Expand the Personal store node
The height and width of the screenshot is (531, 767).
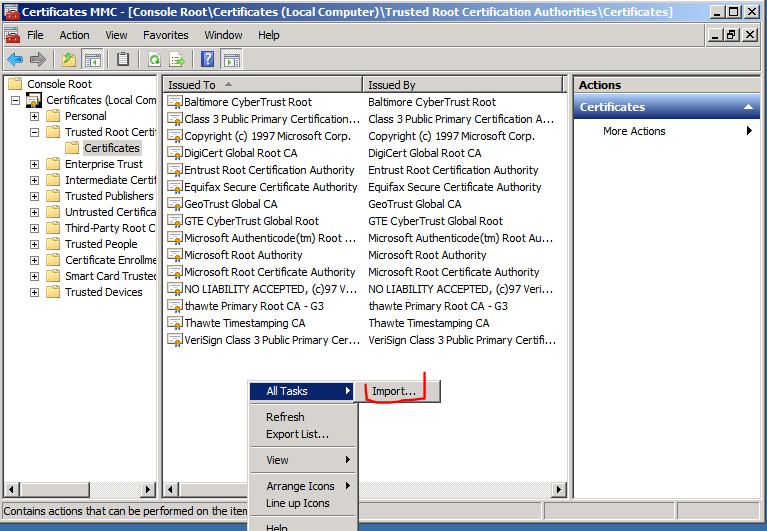(x=34, y=116)
